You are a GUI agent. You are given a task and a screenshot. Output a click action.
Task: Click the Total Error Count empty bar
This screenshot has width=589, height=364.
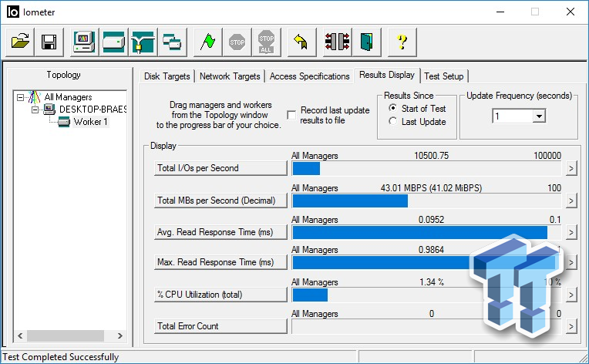pyautogui.click(x=426, y=326)
